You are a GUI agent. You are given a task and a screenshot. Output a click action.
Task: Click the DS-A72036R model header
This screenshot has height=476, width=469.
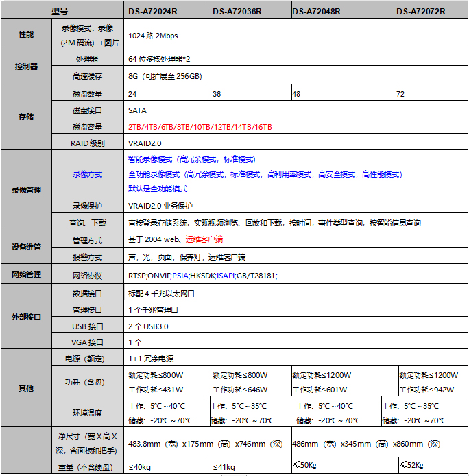point(237,12)
